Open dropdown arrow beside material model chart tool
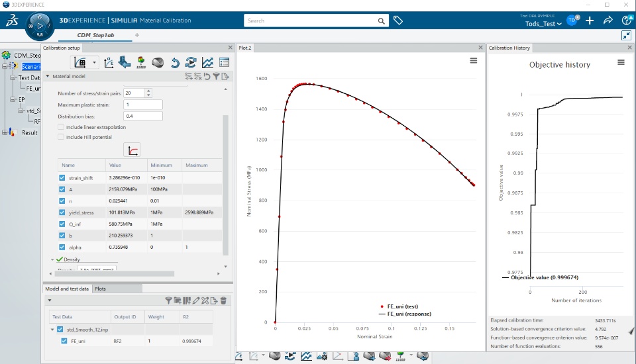This screenshot has height=364, width=636. pos(94,62)
